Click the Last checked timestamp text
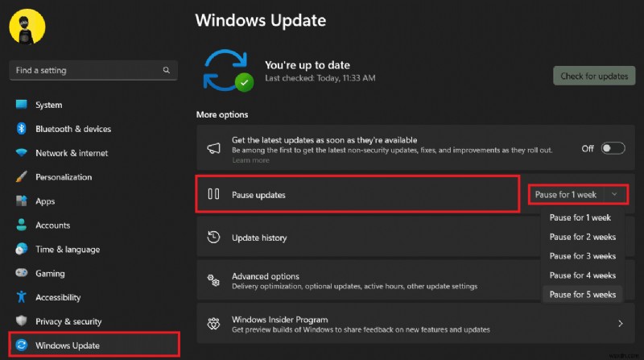The width and height of the screenshot is (644, 360). (320, 78)
